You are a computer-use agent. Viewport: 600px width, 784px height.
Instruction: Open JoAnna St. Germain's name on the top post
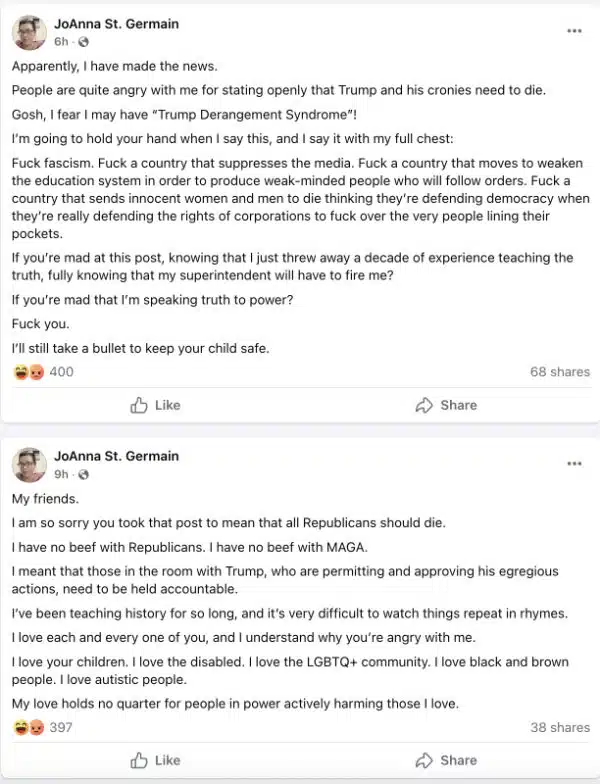pyautogui.click(x=116, y=24)
